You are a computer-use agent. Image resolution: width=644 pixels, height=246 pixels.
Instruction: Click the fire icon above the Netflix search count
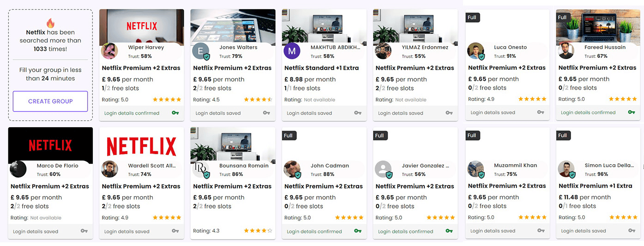[50, 23]
